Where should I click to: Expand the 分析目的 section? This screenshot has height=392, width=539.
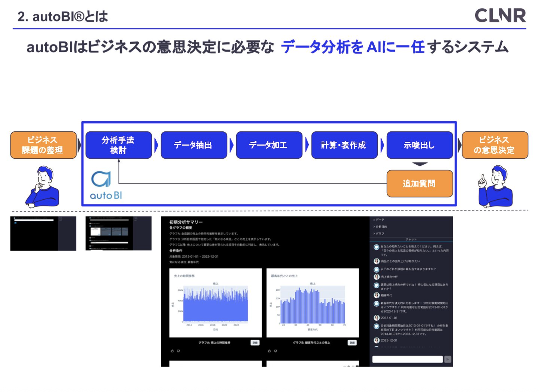pos(380,227)
